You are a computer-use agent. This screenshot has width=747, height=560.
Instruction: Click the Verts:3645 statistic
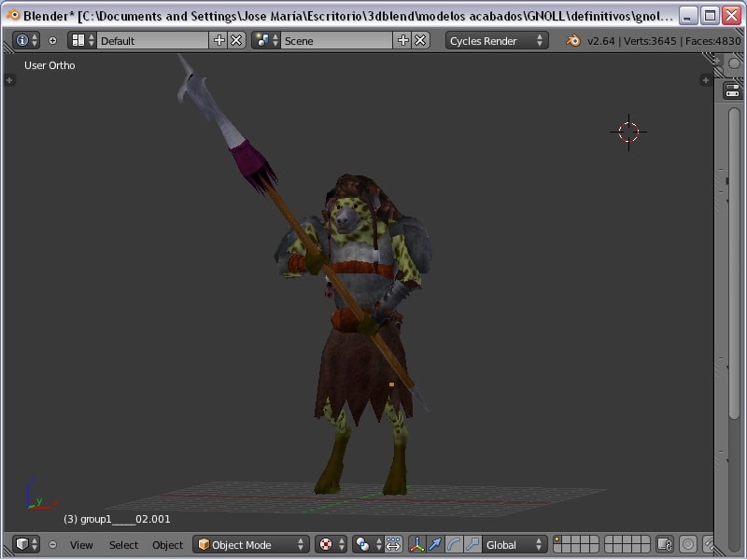[x=650, y=41]
